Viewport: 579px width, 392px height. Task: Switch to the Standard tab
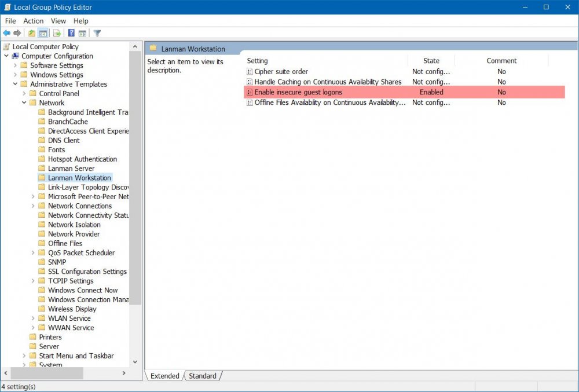tap(202, 376)
